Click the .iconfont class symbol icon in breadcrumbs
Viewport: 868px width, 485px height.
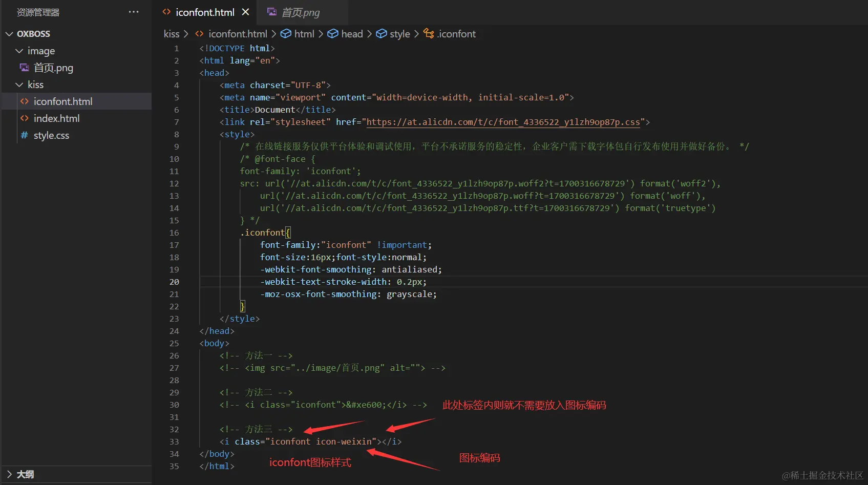click(x=429, y=34)
